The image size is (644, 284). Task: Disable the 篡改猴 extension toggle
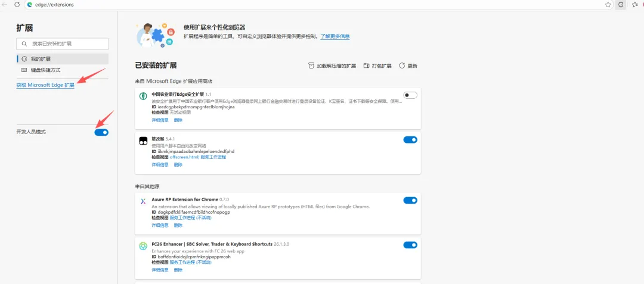coord(410,140)
